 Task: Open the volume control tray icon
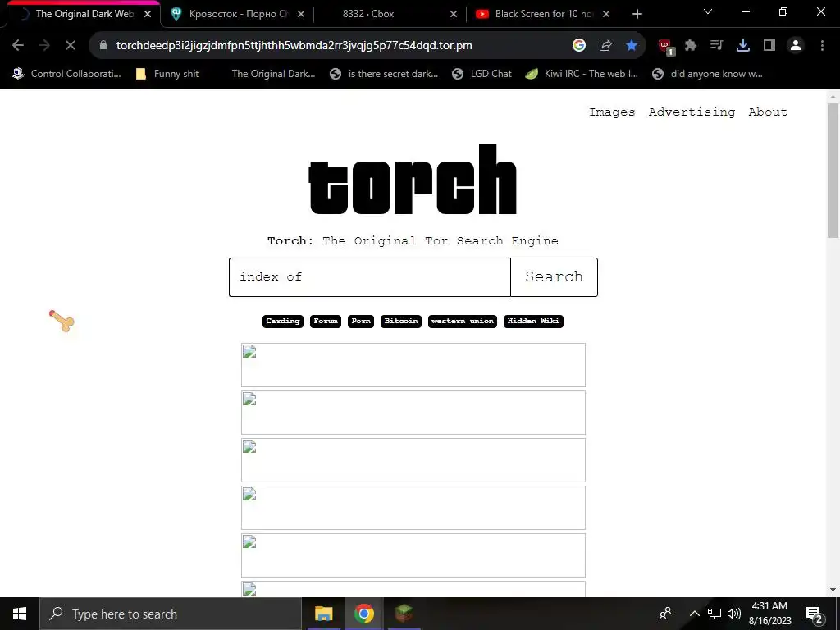[x=734, y=614]
